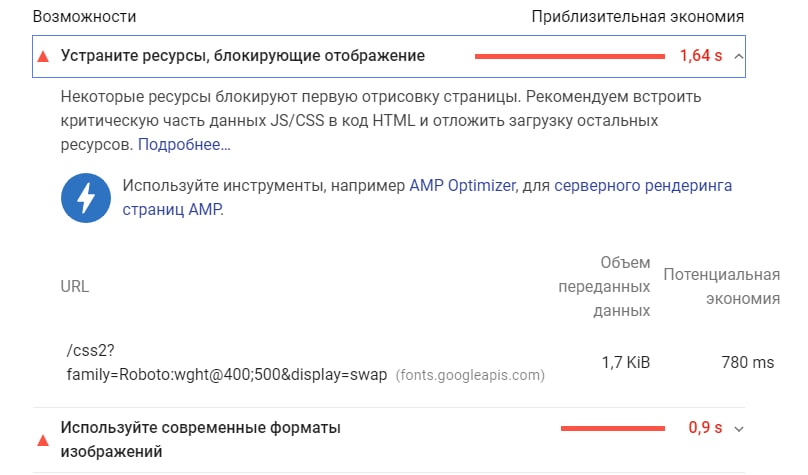Screen dimensions: 808x475
Task: Click red warning triangle beside modern image formats audit
Action: pyautogui.click(x=42, y=440)
